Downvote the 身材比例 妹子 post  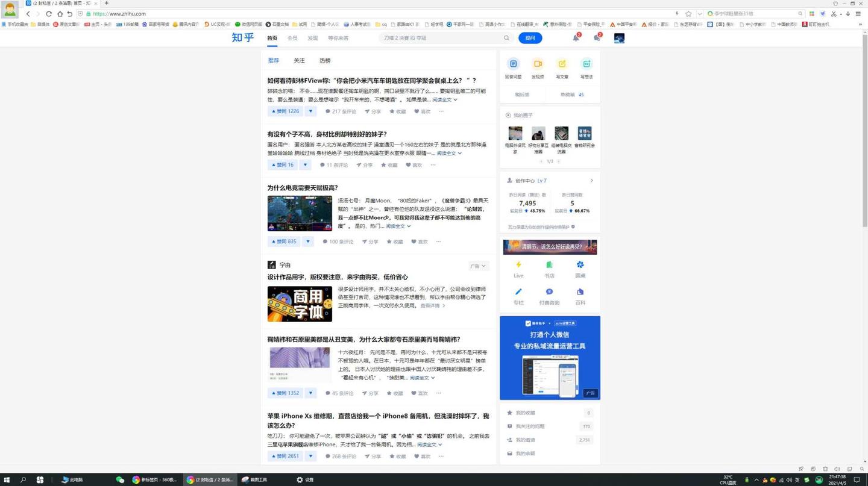(x=305, y=165)
